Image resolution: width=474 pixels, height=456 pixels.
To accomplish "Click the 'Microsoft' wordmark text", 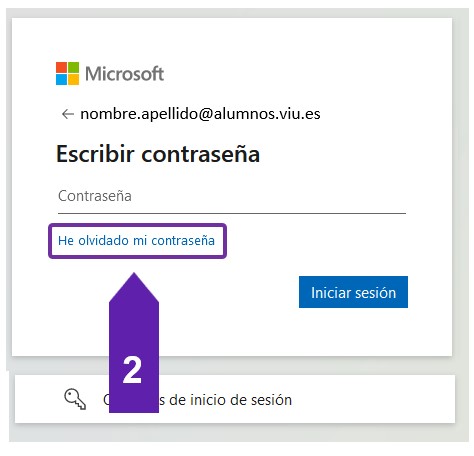I will [124, 74].
